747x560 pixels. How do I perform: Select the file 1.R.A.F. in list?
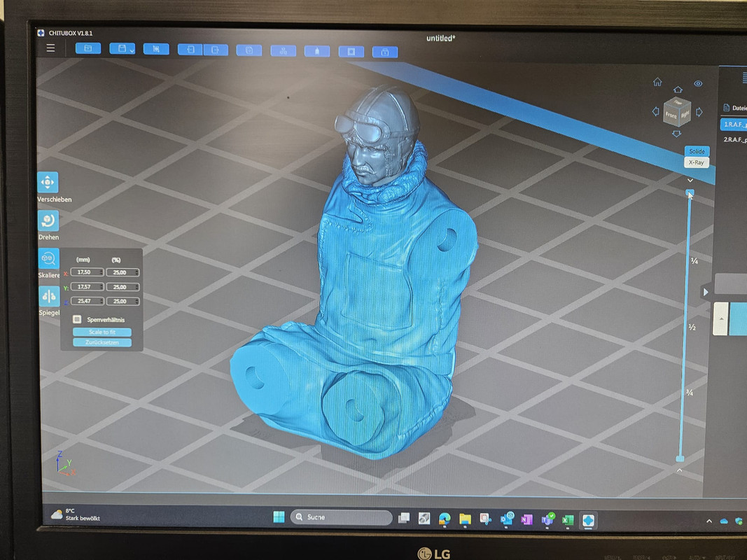[733, 125]
